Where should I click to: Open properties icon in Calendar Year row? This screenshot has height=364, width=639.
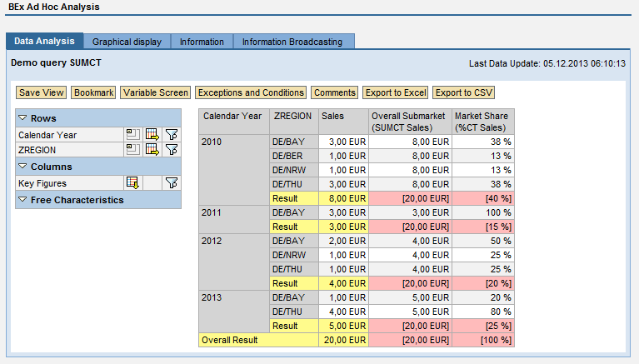point(132,134)
